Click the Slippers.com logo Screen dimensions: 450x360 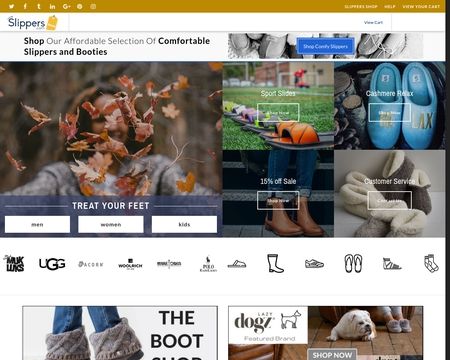click(x=33, y=23)
